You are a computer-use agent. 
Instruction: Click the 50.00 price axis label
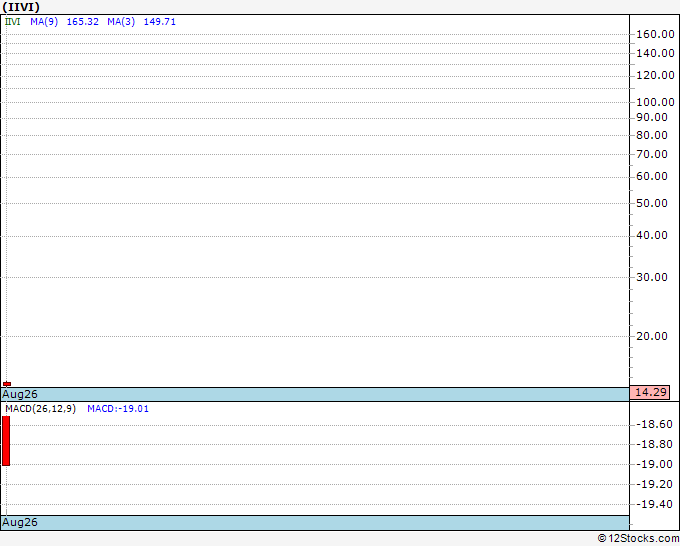pyautogui.click(x=652, y=203)
